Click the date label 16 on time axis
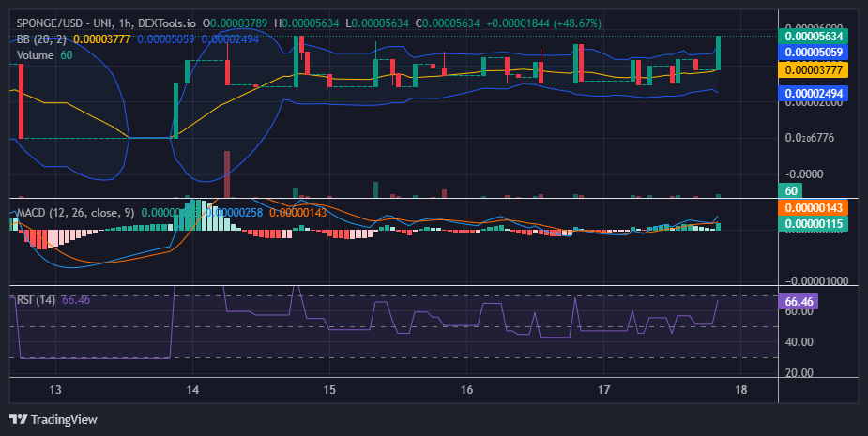 [x=466, y=389]
